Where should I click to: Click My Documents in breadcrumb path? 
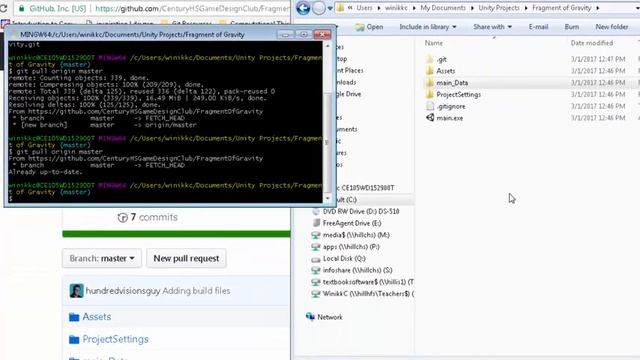tap(443, 8)
